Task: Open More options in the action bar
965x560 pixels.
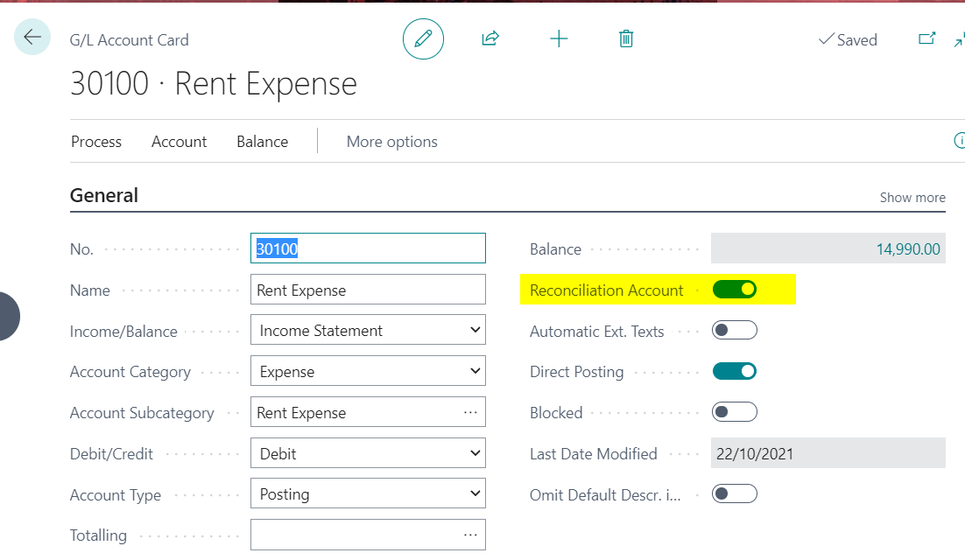Action: tap(391, 141)
